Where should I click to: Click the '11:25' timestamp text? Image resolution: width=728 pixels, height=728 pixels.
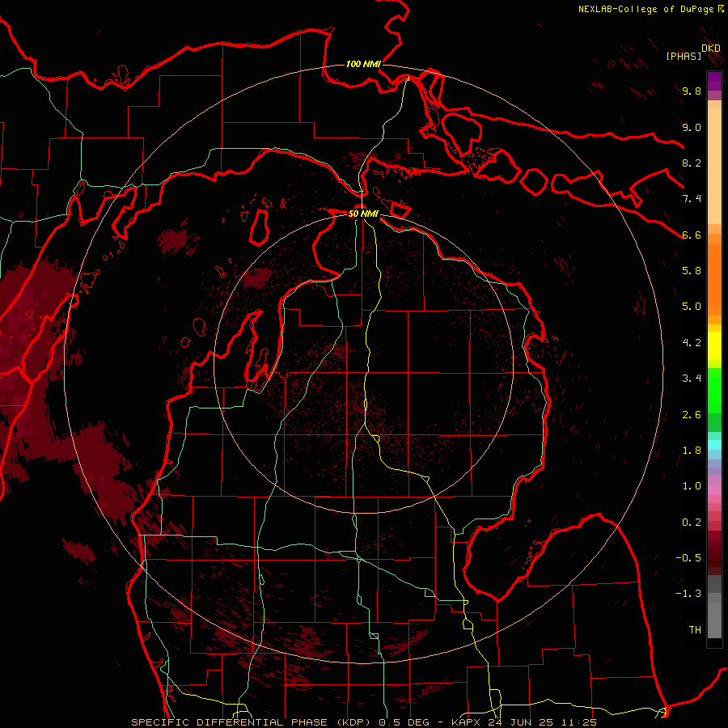pos(580,722)
